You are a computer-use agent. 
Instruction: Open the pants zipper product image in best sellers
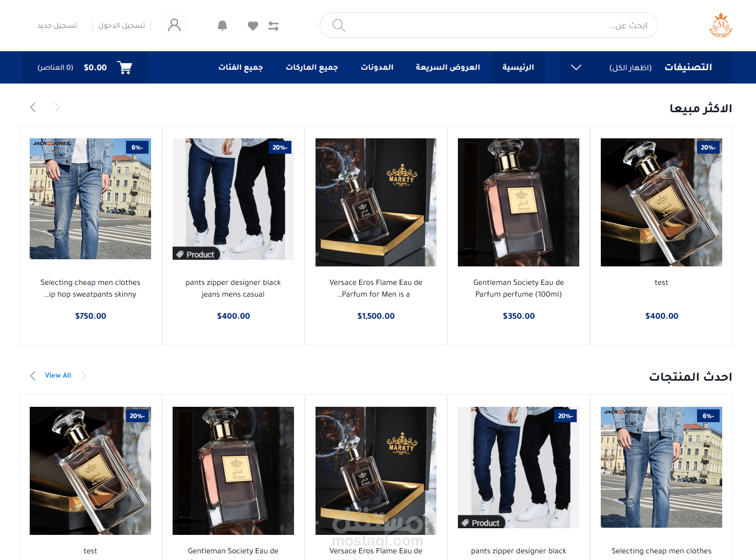point(233,199)
